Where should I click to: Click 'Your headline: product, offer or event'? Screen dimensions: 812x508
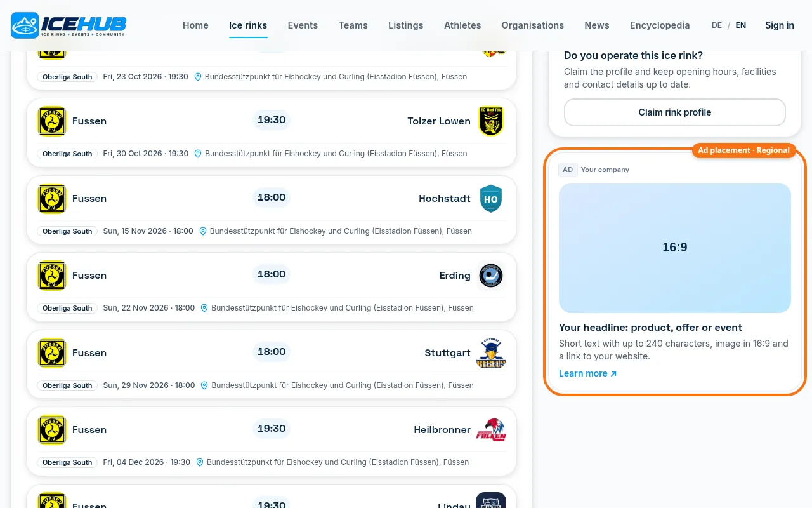point(650,328)
